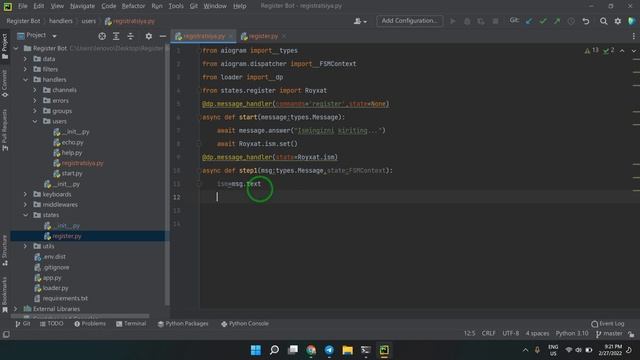Open PyCharm icon on the taskbar
This screenshot has height=360, width=640.
(x=384, y=350)
